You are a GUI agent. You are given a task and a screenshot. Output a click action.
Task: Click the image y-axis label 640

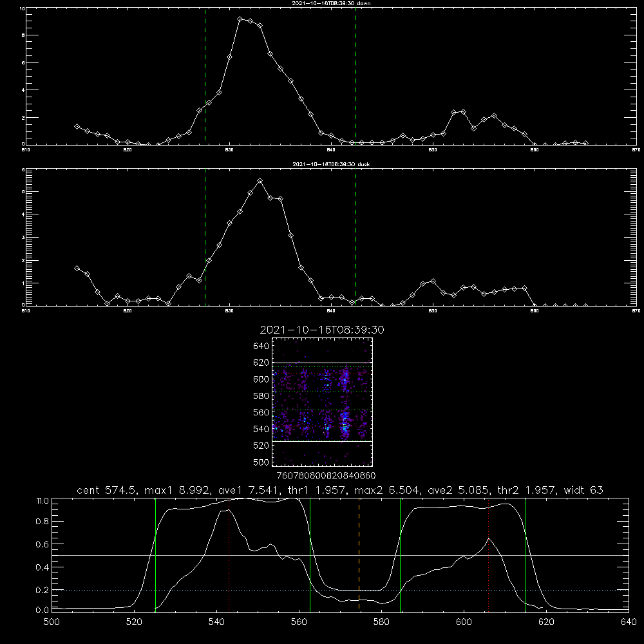pyautogui.click(x=261, y=346)
